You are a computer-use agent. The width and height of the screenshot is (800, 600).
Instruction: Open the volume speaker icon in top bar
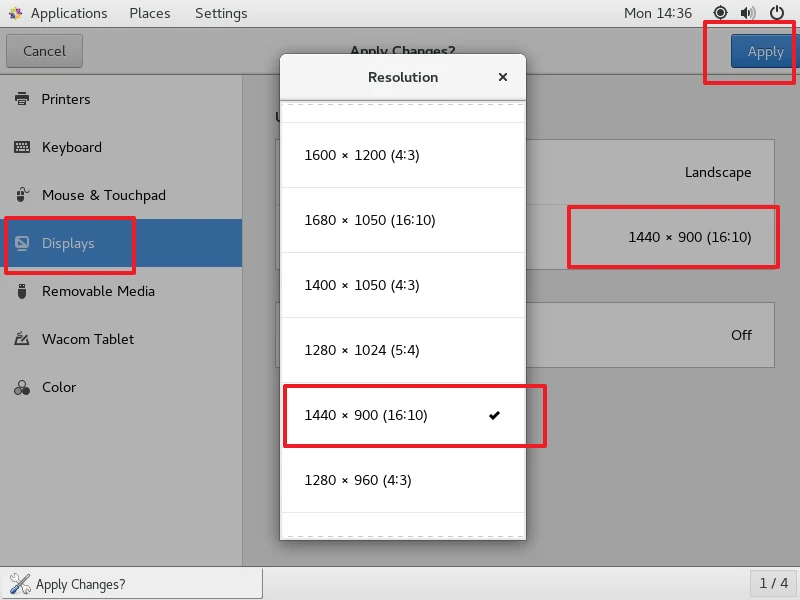[748, 13]
